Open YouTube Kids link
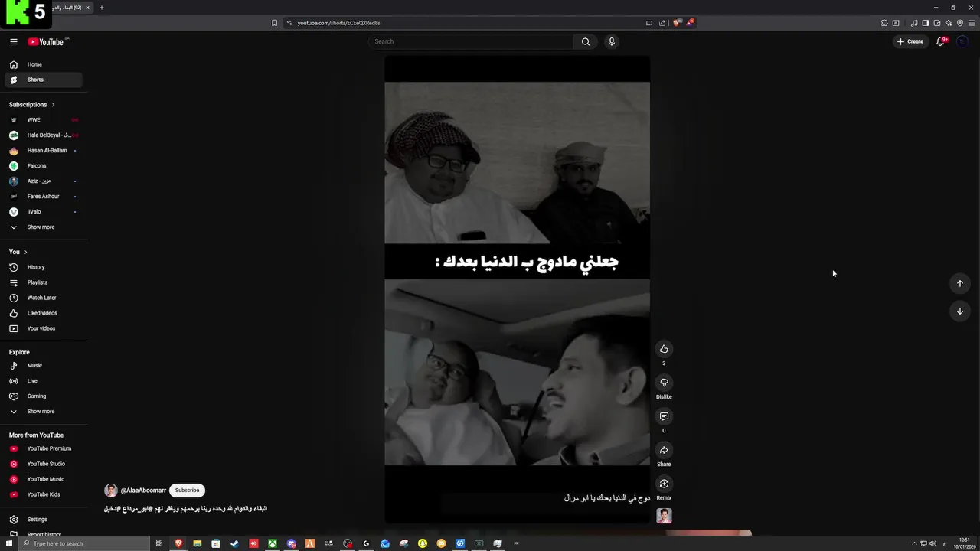The height and width of the screenshot is (551, 980). pyautogui.click(x=44, y=494)
